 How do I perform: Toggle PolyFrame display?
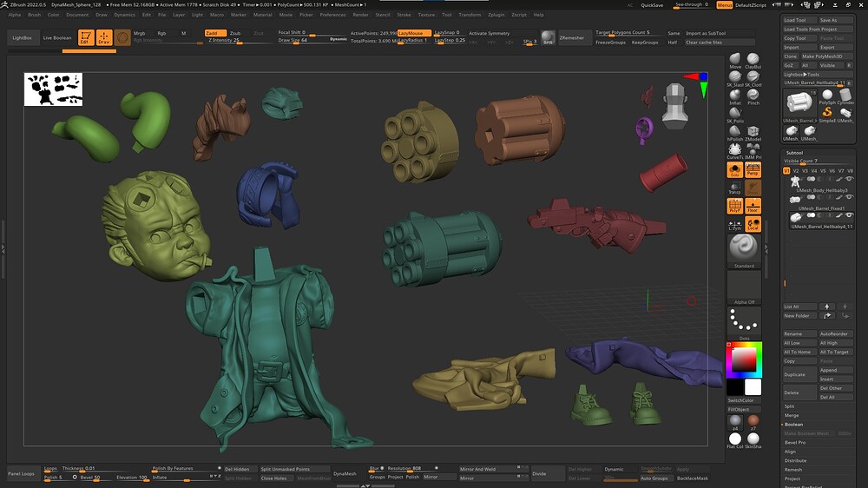tap(734, 206)
